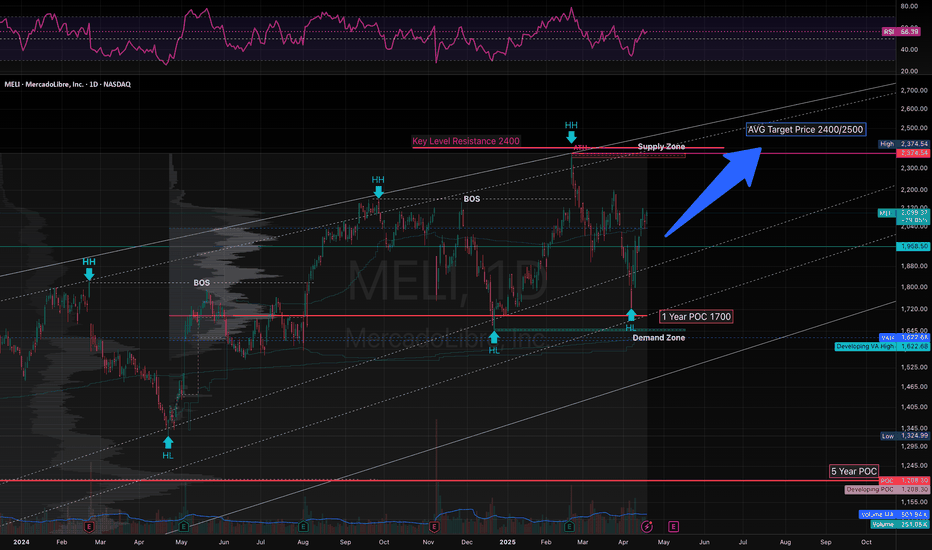Click the 80.00 RSI scale value
Screen dimensions: 932x550
(x=909, y=7)
